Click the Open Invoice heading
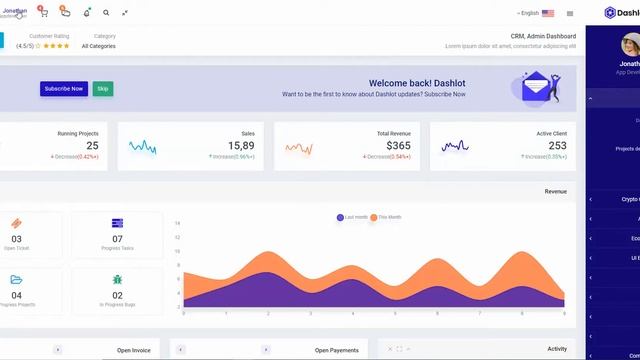Viewport: 640px width, 360px height. tap(133, 350)
